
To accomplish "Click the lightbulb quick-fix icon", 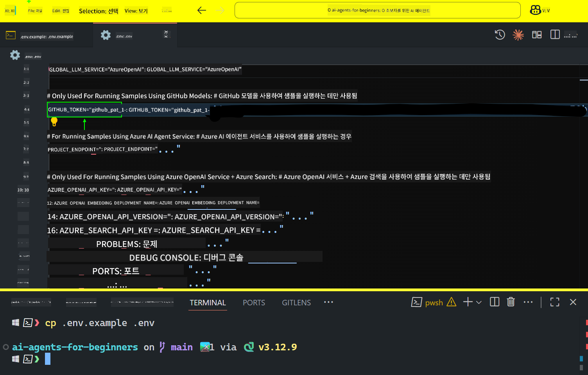I will pyautogui.click(x=54, y=122).
